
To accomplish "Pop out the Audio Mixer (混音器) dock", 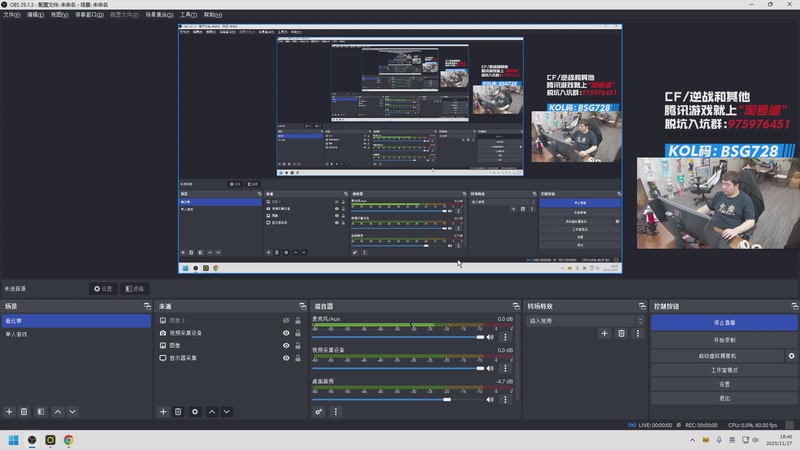I will point(516,306).
